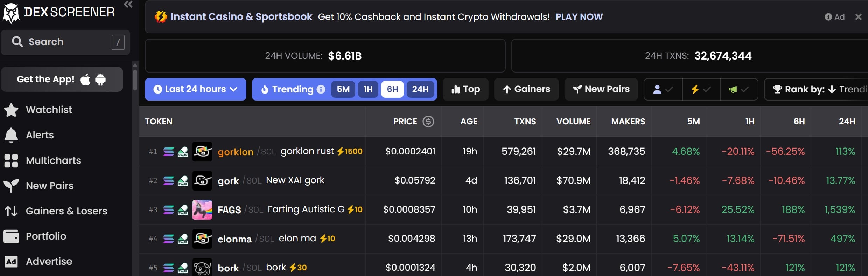The image size is (868, 276).
Task: Click the New Pairs filter button
Action: point(601,89)
